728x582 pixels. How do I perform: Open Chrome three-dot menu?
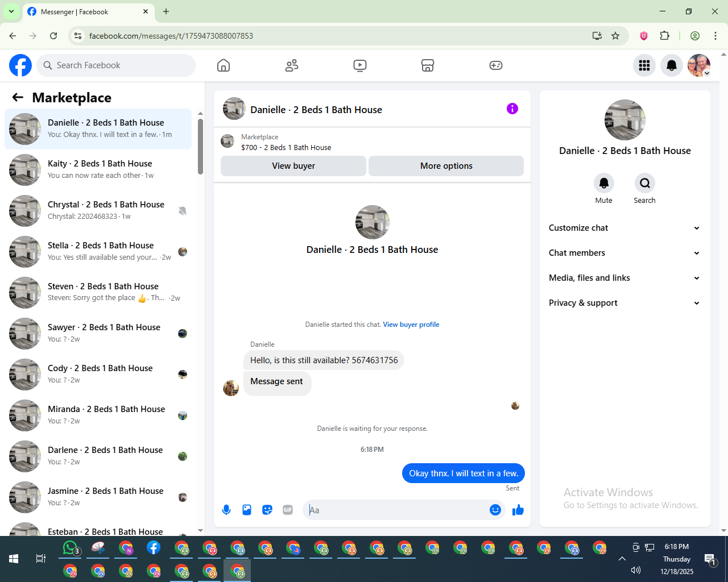pyautogui.click(x=715, y=36)
